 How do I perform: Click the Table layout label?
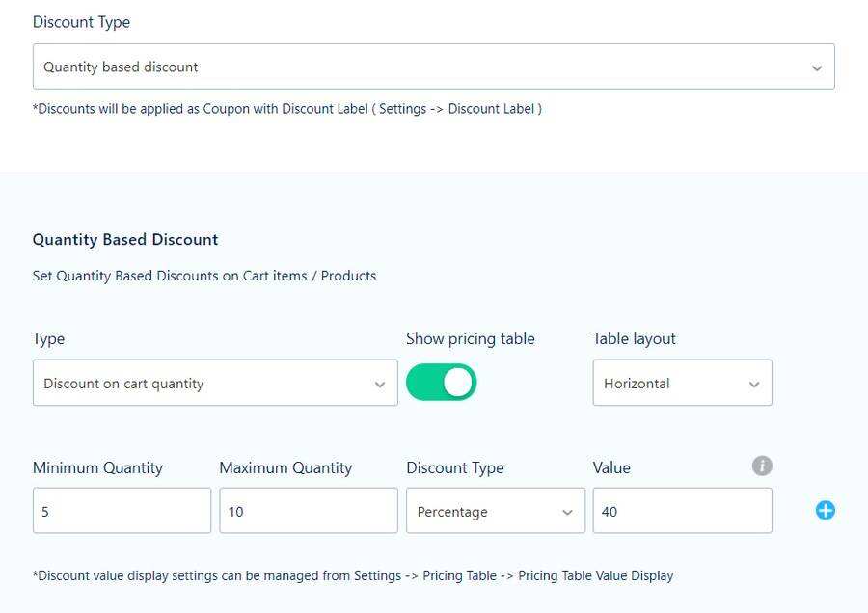coord(634,339)
